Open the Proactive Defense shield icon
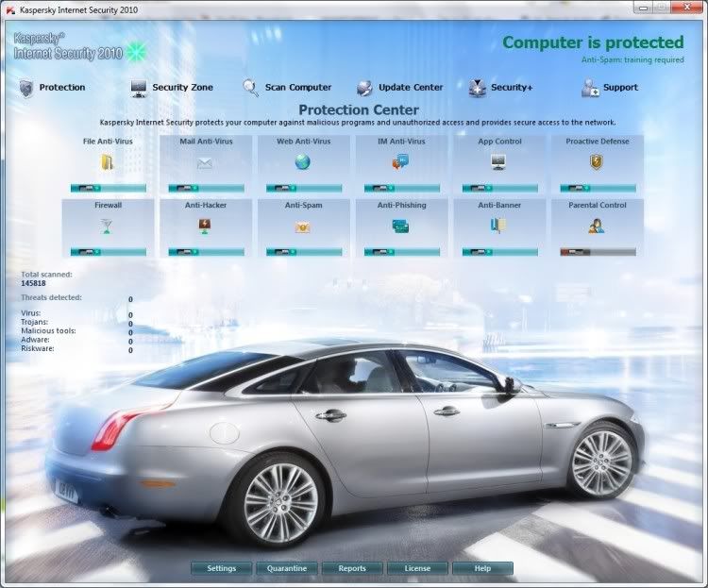708x588 pixels. point(597,162)
